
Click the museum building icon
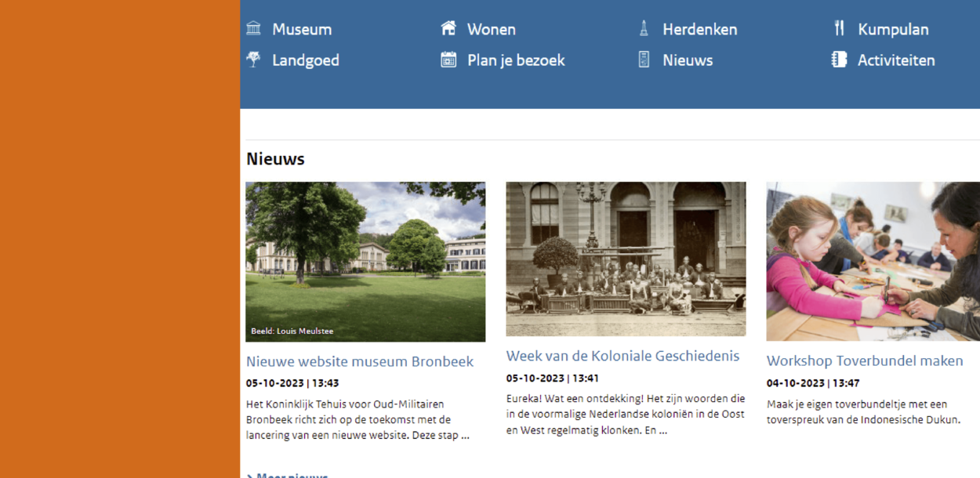(x=253, y=29)
